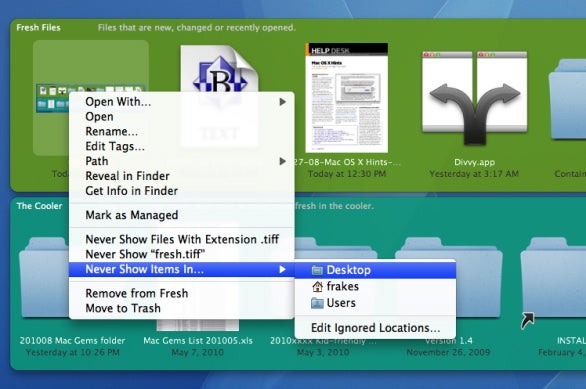Click 'November 26, 2009' date text
Image resolution: width=586 pixels, height=389 pixels.
(x=448, y=352)
